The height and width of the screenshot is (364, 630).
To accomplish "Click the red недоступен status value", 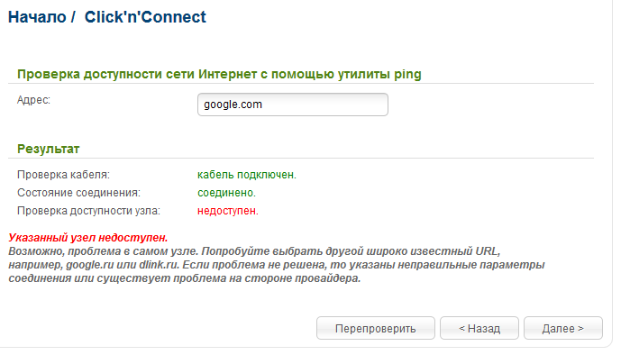I will click(x=228, y=211).
